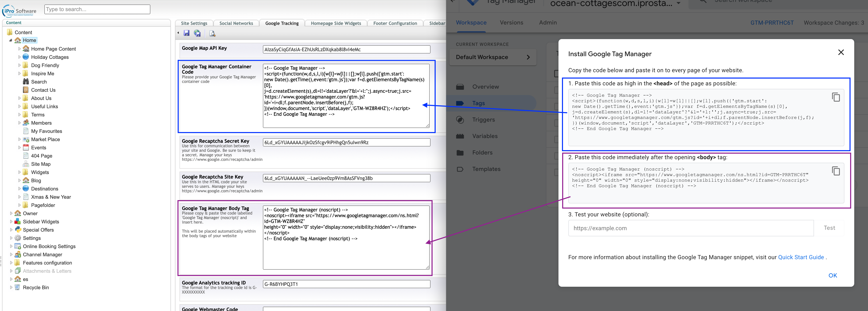Open the Quick Start Guide link
This screenshot has height=311, width=868.
click(x=801, y=257)
